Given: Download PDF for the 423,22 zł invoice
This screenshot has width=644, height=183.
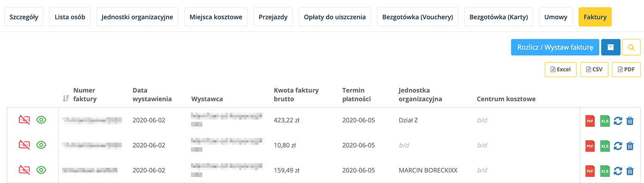Looking at the screenshot, I should (x=590, y=120).
